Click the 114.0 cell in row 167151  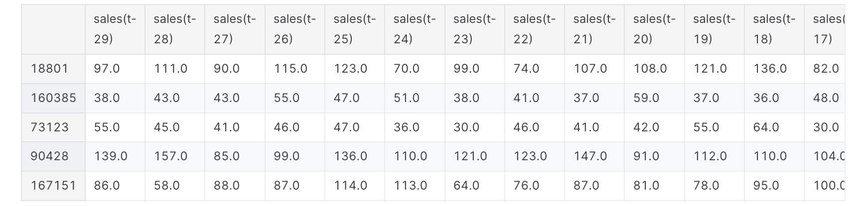(x=350, y=186)
